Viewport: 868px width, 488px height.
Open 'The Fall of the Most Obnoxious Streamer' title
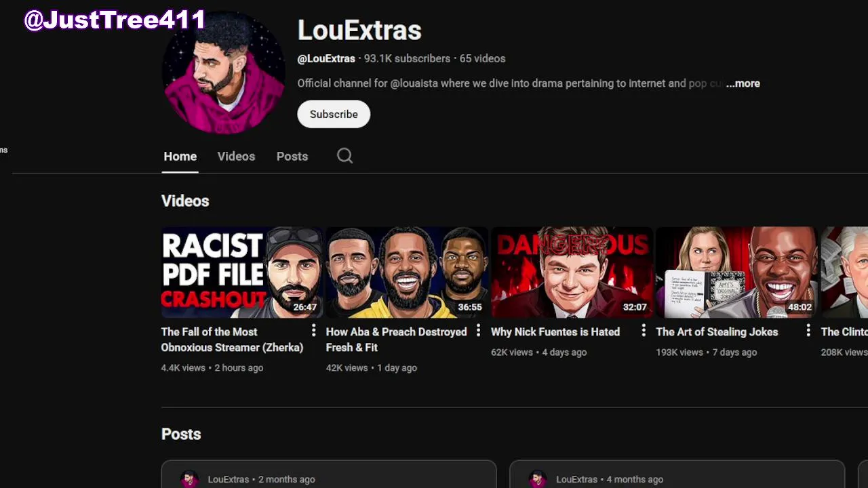tap(232, 340)
